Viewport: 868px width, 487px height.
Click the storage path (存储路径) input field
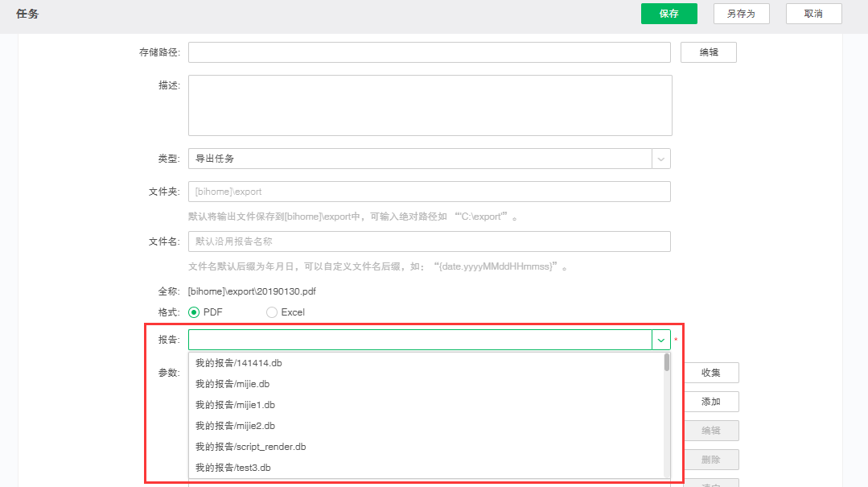coord(429,52)
